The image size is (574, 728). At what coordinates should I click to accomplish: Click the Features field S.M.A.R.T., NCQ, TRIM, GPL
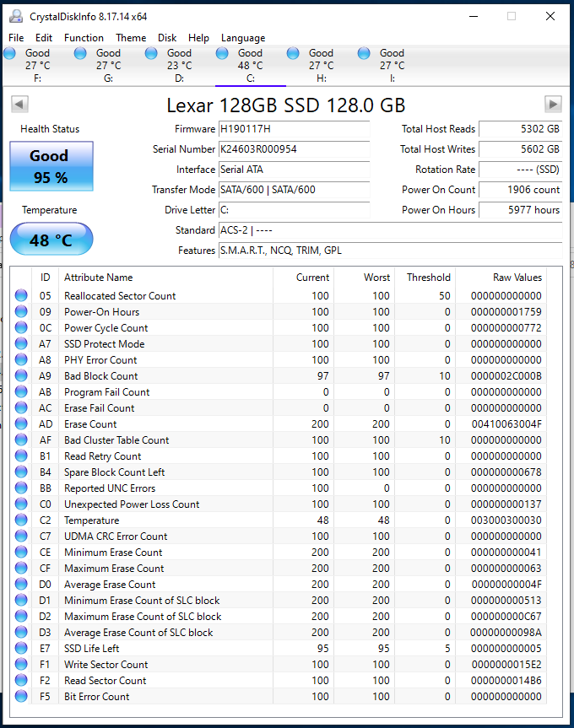pos(391,251)
